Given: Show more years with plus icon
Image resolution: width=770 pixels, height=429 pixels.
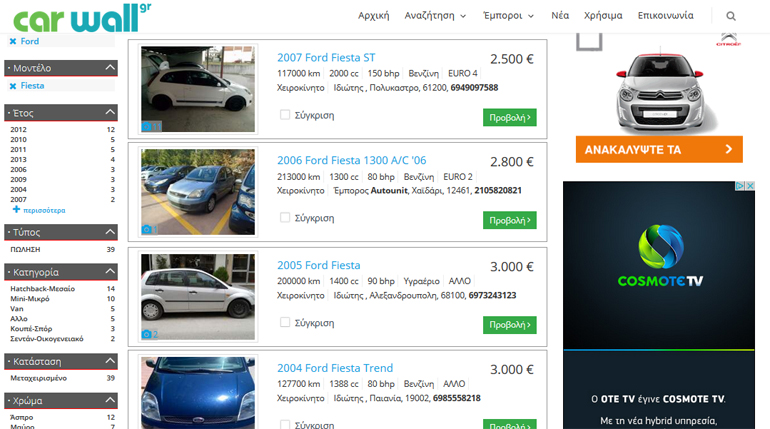Looking at the screenshot, I should [16, 210].
